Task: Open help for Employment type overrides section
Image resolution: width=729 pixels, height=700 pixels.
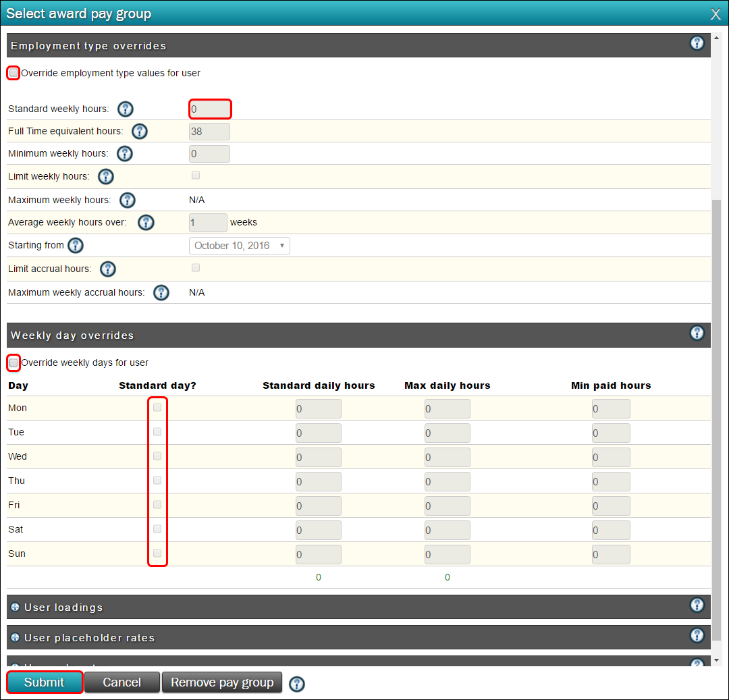Action: 697,43
